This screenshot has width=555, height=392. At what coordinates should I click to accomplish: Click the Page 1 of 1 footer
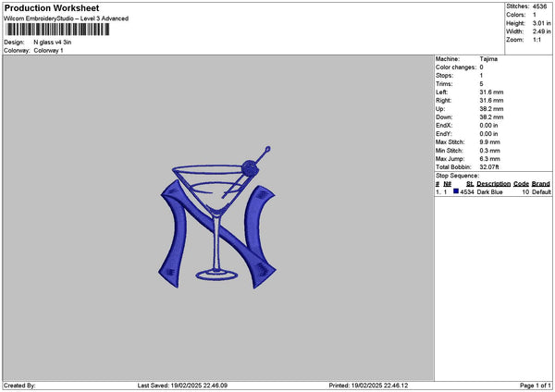pos(536,386)
